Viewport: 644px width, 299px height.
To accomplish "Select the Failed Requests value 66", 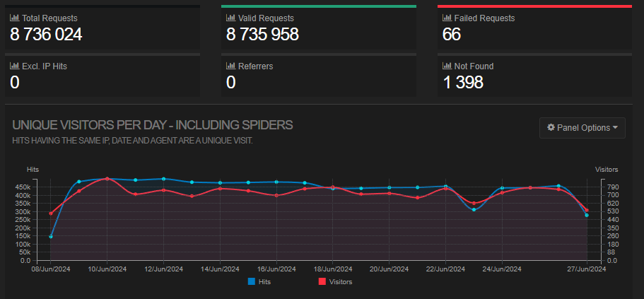I will 452,35.
